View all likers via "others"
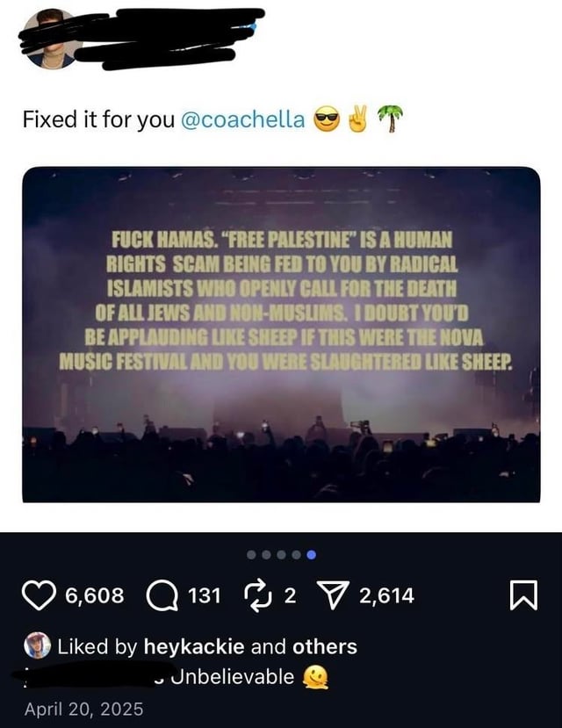 coord(324,647)
